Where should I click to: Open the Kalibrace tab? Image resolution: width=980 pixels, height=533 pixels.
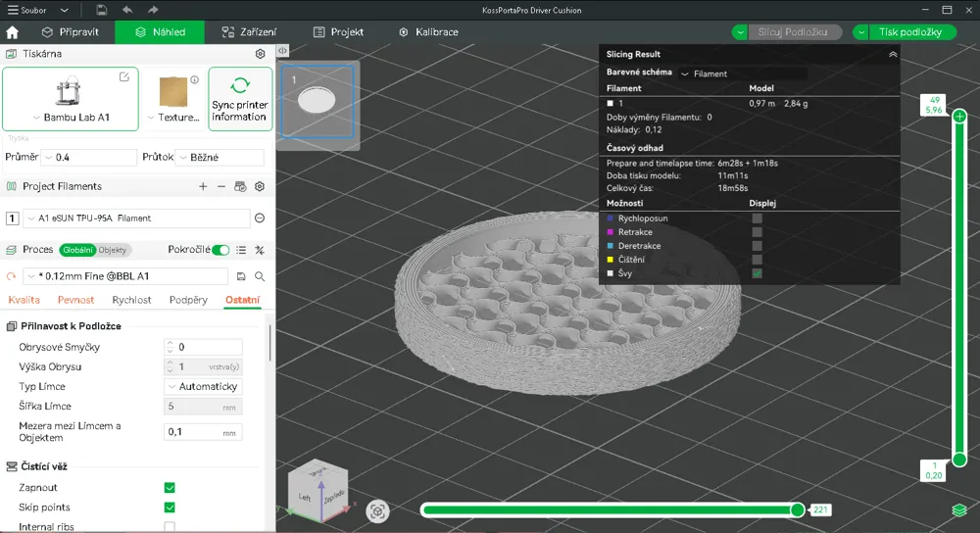[x=428, y=32]
